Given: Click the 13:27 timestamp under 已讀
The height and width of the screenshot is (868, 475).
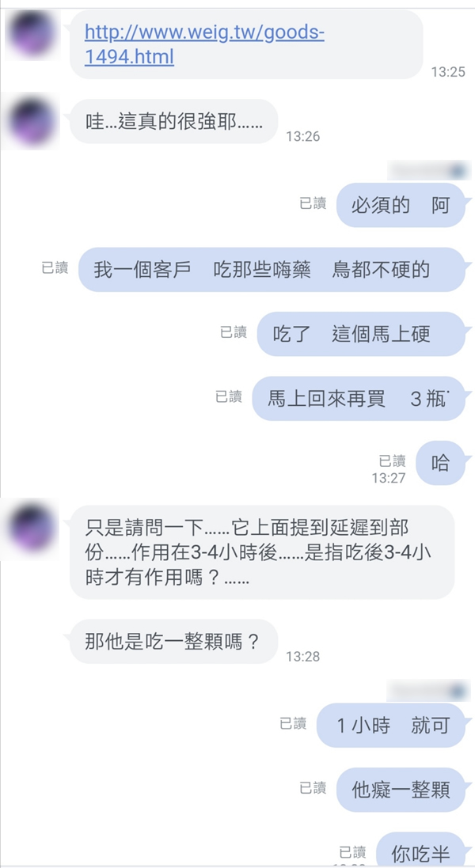Looking at the screenshot, I should [x=389, y=478].
